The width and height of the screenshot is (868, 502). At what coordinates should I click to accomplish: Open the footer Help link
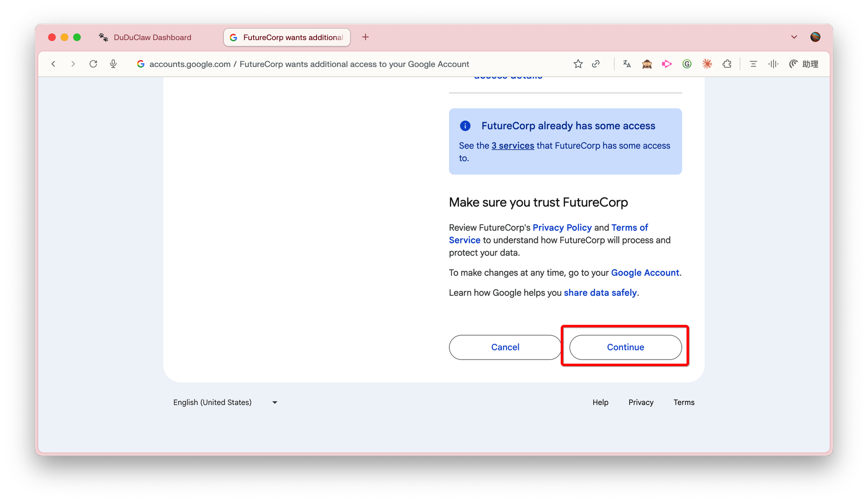click(x=600, y=403)
